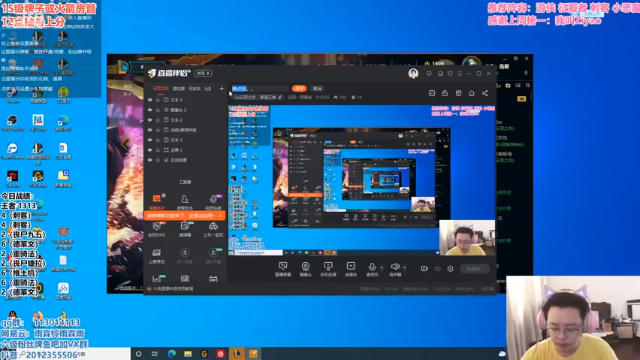Click the record video icon
Image resolution: width=640 pixels, height=360 pixels.
click(424, 269)
